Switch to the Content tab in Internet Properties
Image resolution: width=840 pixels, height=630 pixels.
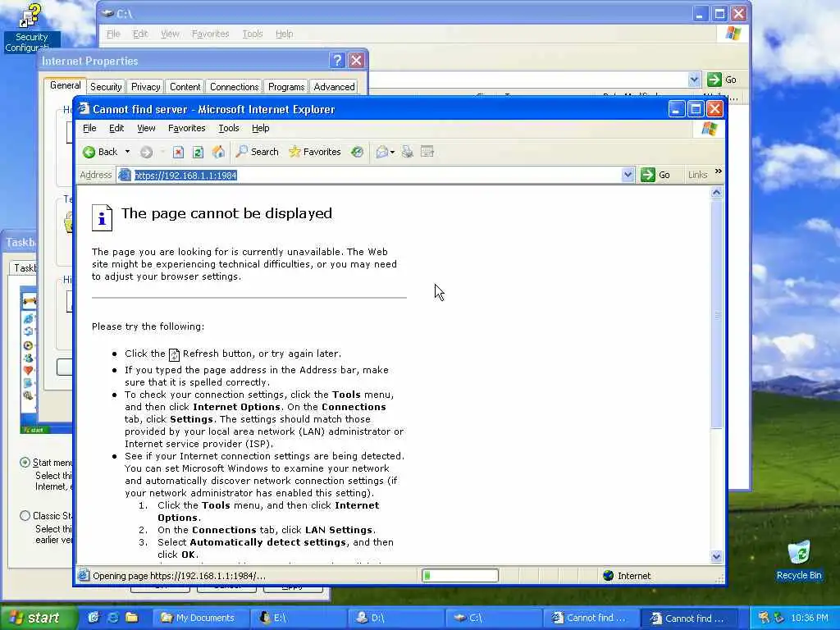[185, 87]
